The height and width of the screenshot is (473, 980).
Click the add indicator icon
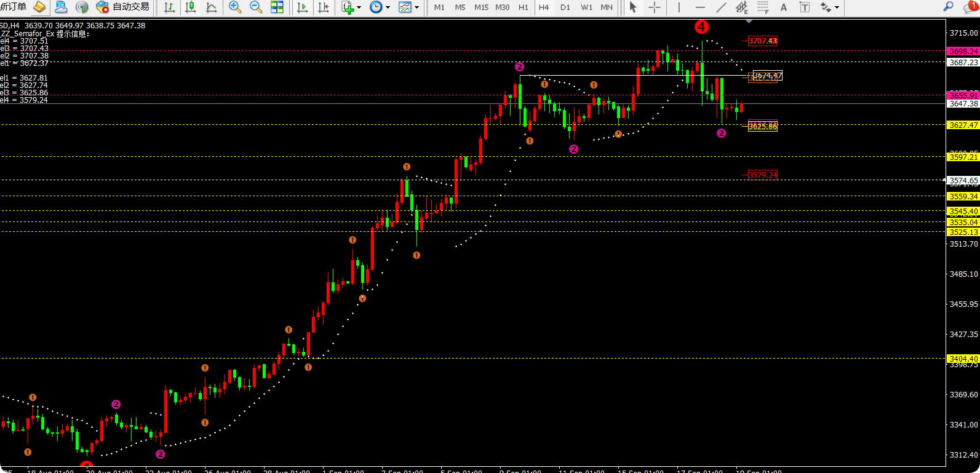pyautogui.click(x=348, y=7)
